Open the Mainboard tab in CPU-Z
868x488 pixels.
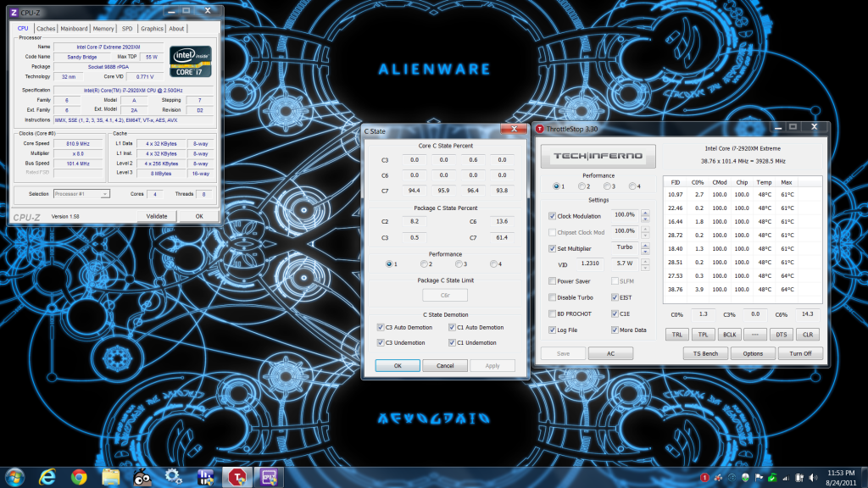pos(74,29)
